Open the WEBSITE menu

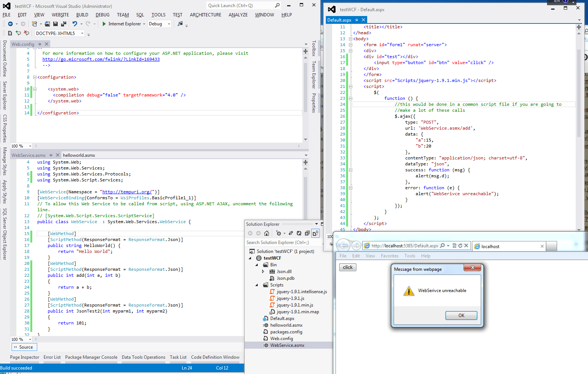coord(60,15)
